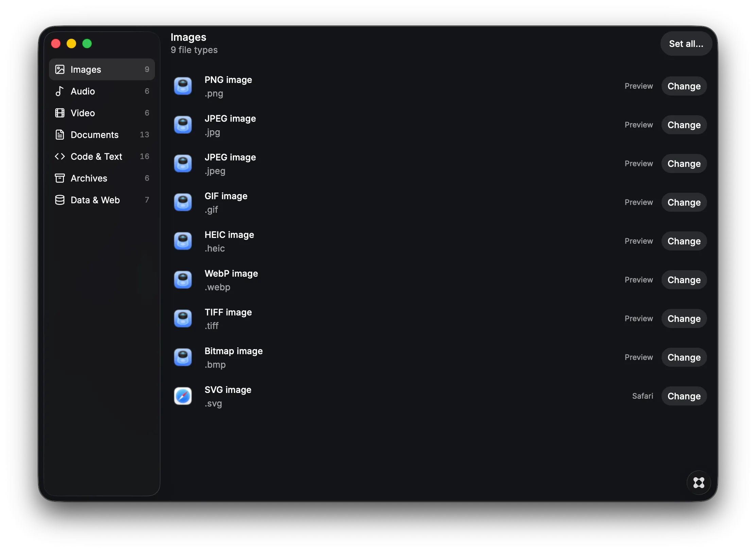The width and height of the screenshot is (756, 552).
Task: Click the Preview app icon for HEIC image
Action: (x=183, y=241)
